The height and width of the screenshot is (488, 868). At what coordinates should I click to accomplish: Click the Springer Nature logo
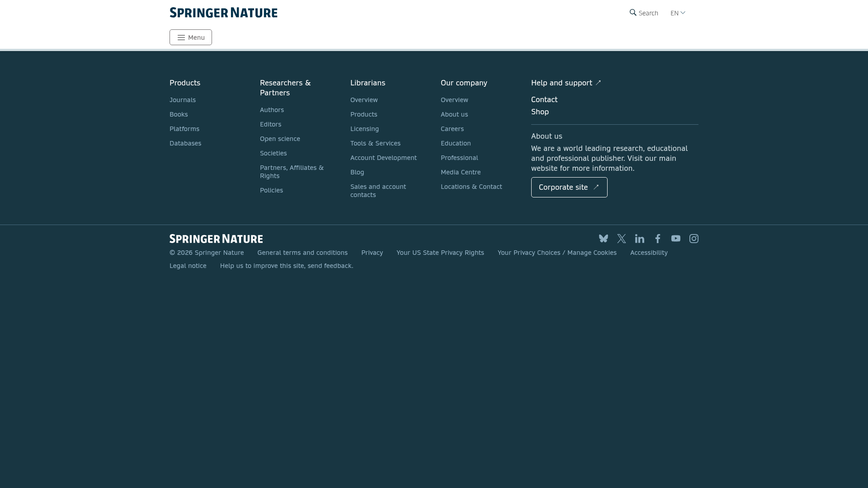coord(223,13)
